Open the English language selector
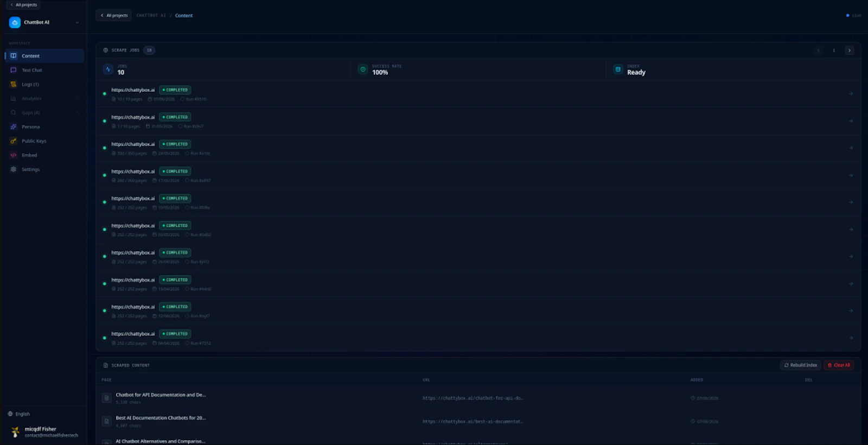The width and height of the screenshot is (868, 445). coord(19,414)
